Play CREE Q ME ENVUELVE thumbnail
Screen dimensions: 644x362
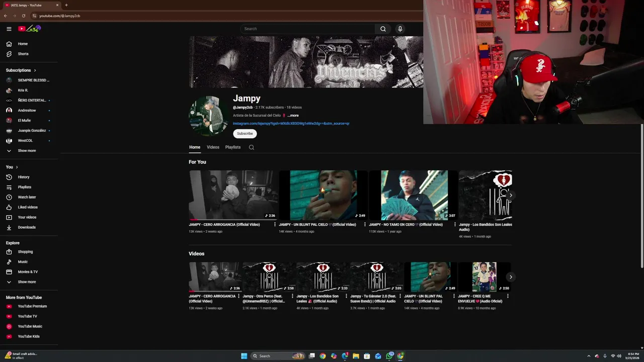pos(484,277)
